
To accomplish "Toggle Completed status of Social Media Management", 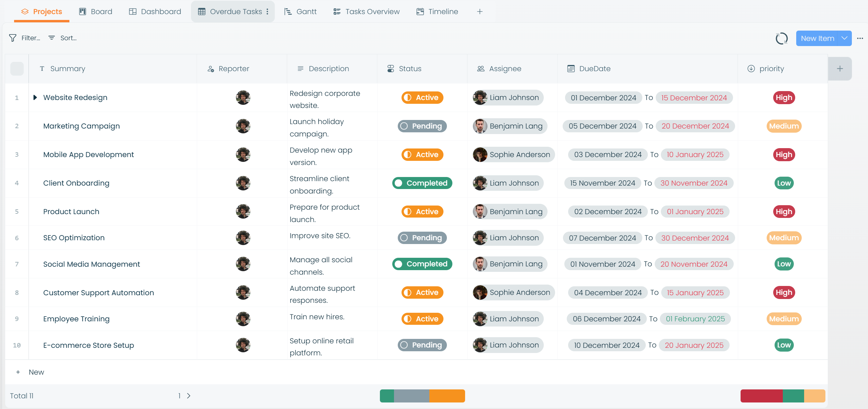I will [x=422, y=264].
